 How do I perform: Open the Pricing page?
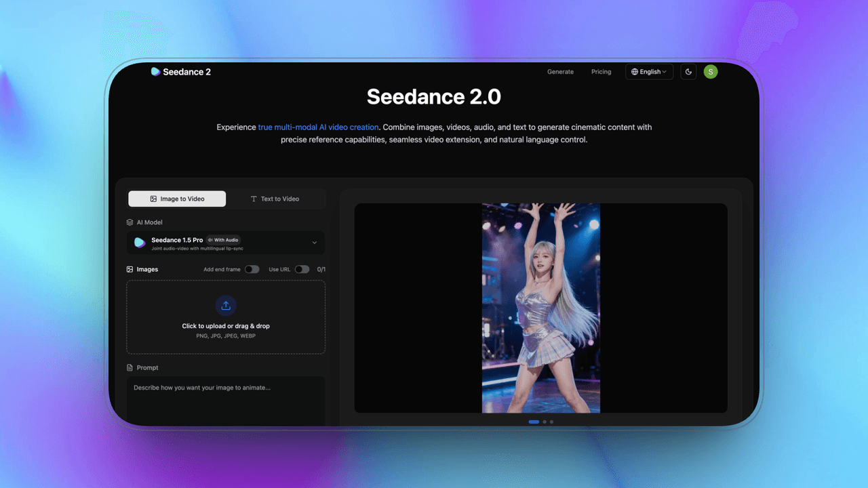(x=601, y=71)
